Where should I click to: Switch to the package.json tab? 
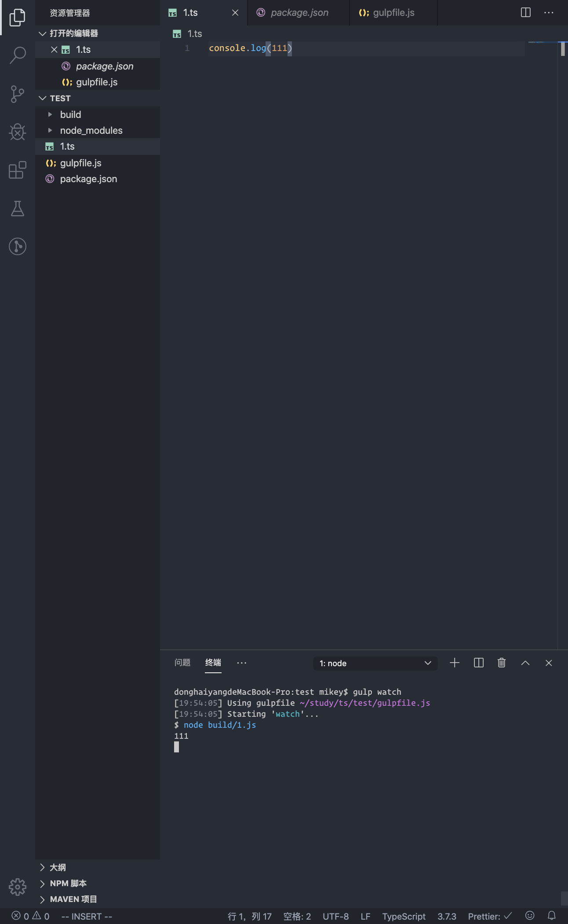pos(299,13)
